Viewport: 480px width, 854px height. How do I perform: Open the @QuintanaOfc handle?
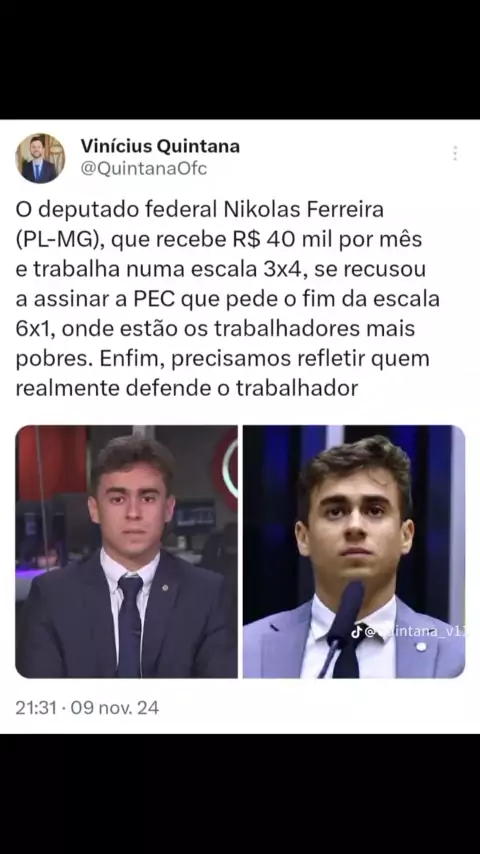pyautogui.click(x=144, y=169)
